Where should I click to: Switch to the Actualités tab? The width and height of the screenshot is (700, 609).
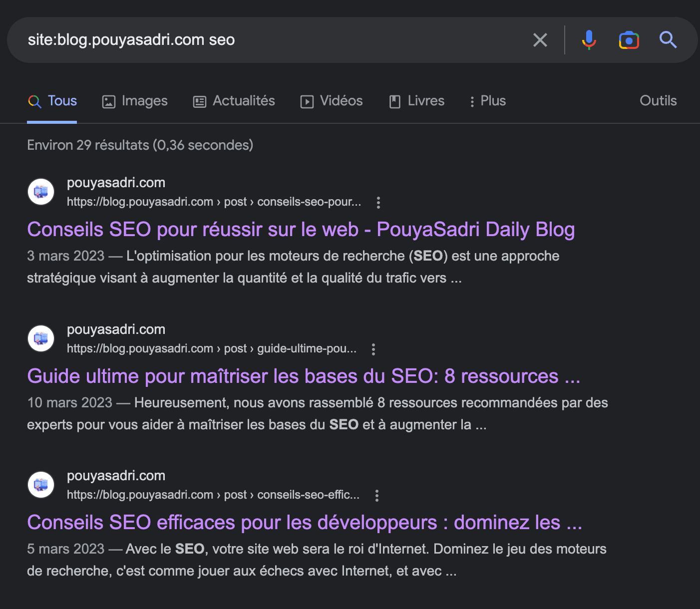point(234,101)
